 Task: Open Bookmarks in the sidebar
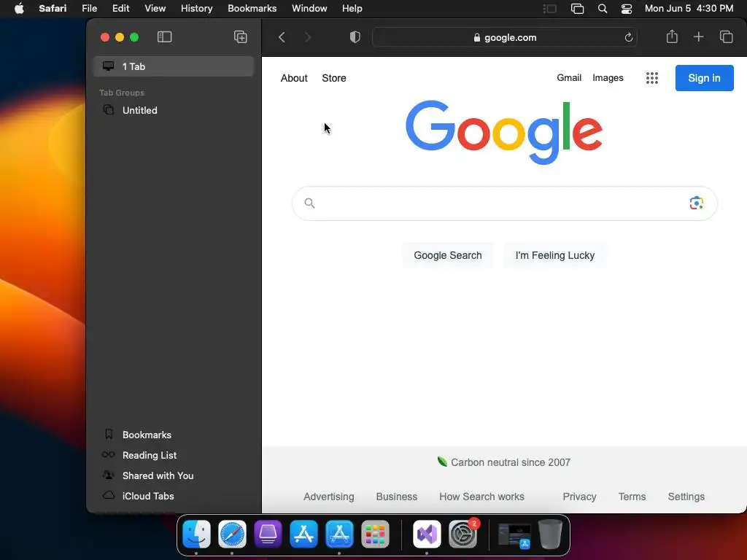[174, 435]
